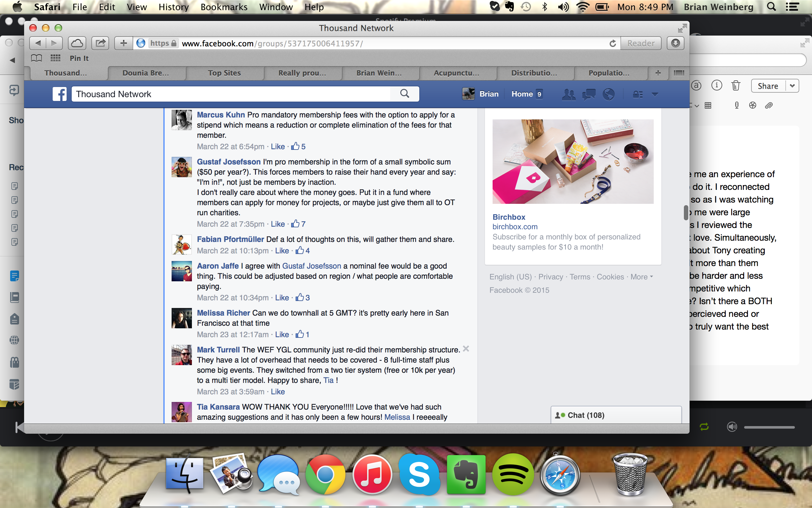Click the Pin It bookmark
The width and height of the screenshot is (812, 508).
79,58
